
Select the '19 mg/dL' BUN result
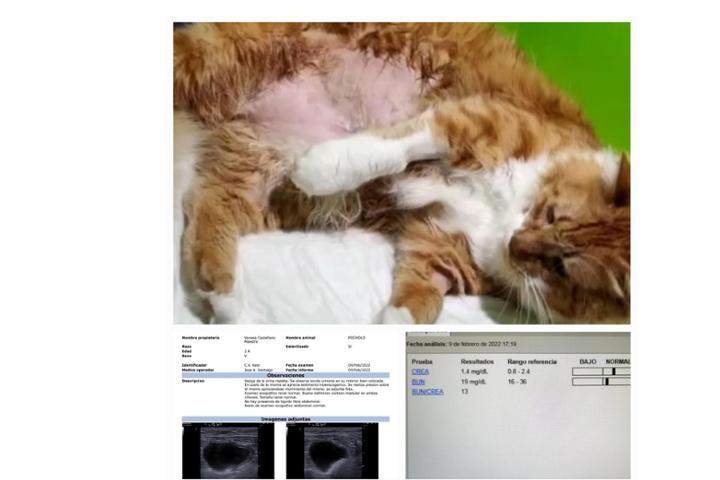pyautogui.click(x=474, y=382)
